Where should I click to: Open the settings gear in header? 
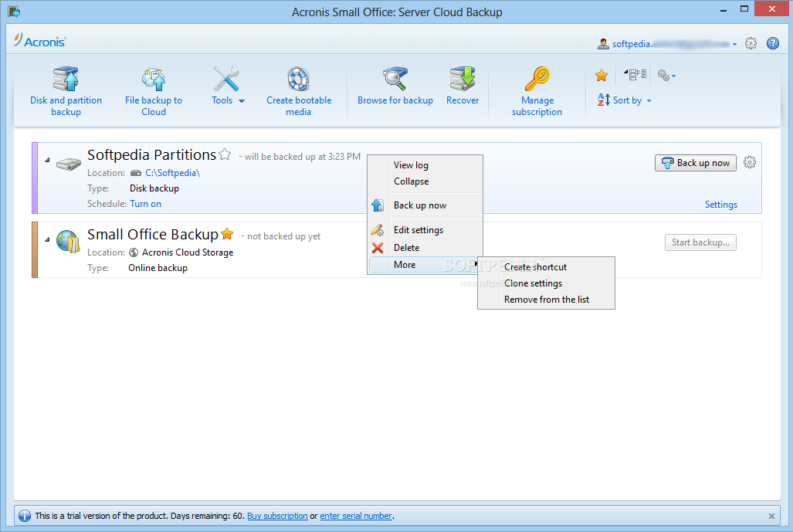click(x=751, y=43)
